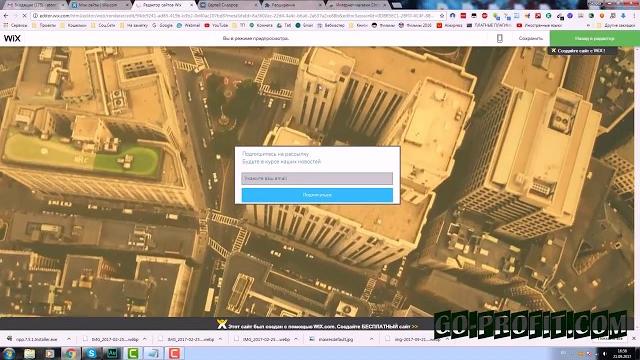This screenshot has width=640, height=360.
Task: Click the WiX logo in the preview bar
Action: pyautogui.click(x=12, y=38)
